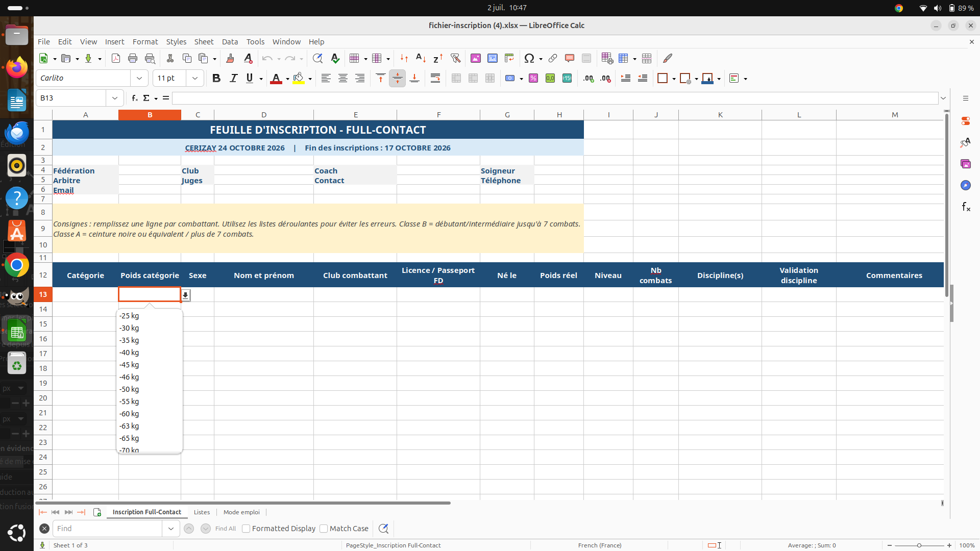Insert a special character with the Omega icon
Image resolution: width=980 pixels, height=551 pixels.
(x=529, y=58)
